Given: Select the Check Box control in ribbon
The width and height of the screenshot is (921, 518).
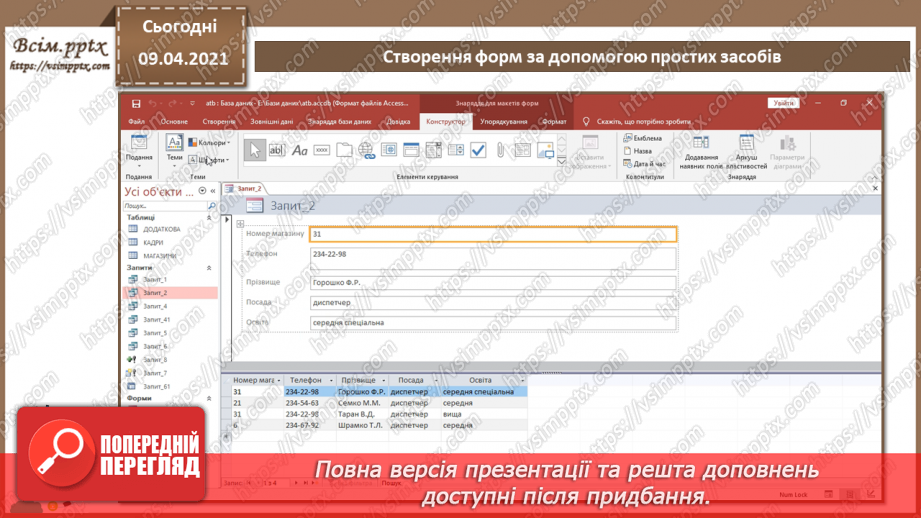Looking at the screenshot, I should [478, 150].
